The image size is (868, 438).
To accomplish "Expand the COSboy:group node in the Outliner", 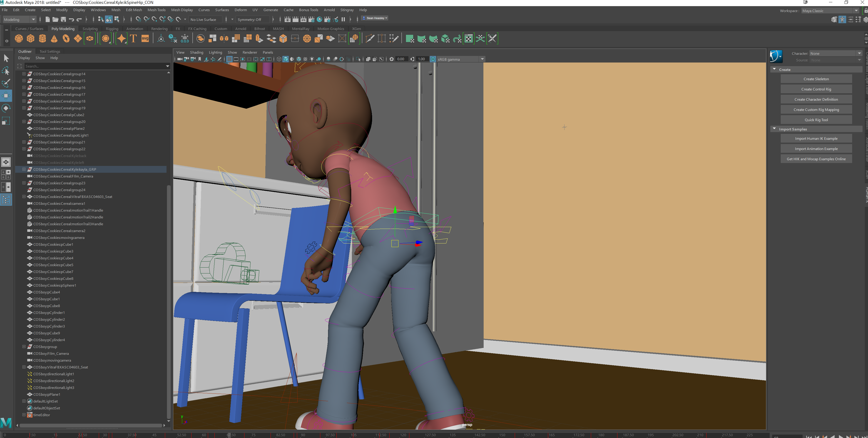I will (x=24, y=347).
